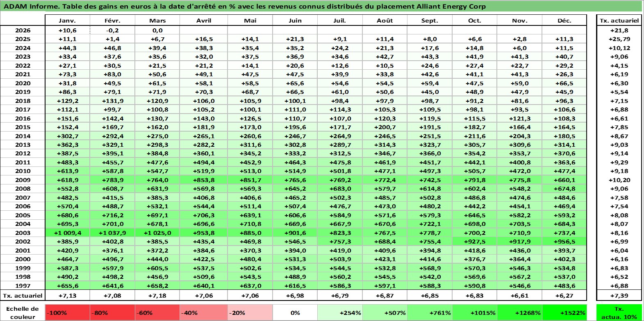The width and height of the screenshot is (644, 321).
Task: Select the -20% pale pink swatch
Action: (250, 312)
